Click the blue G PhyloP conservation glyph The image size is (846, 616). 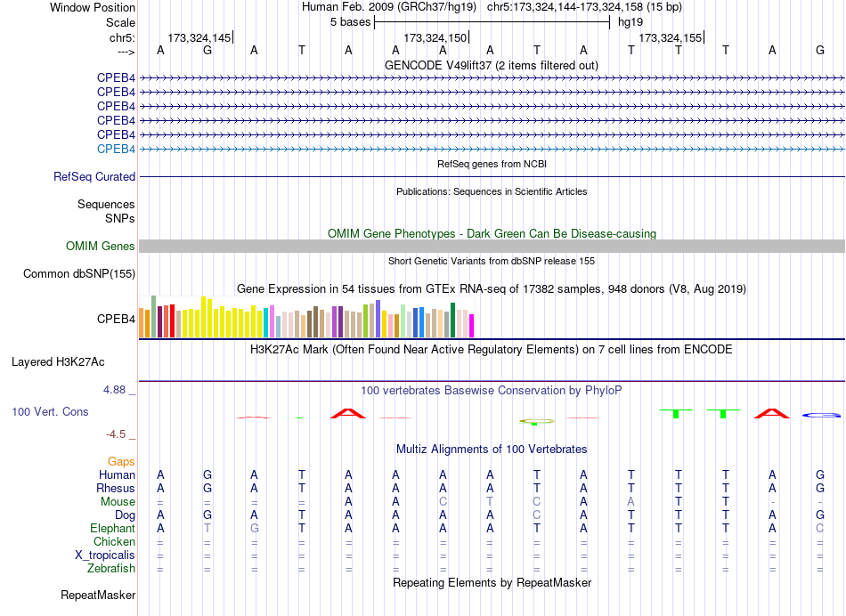tap(820, 415)
